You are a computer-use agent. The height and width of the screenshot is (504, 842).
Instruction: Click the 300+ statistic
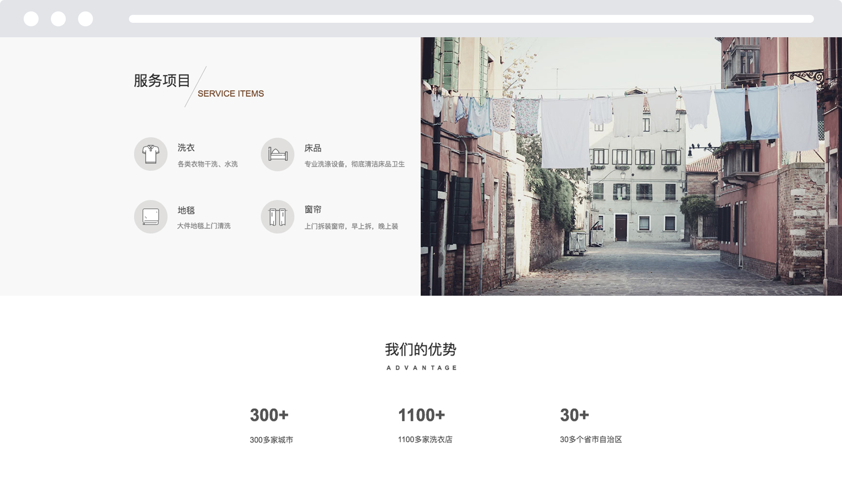(269, 415)
